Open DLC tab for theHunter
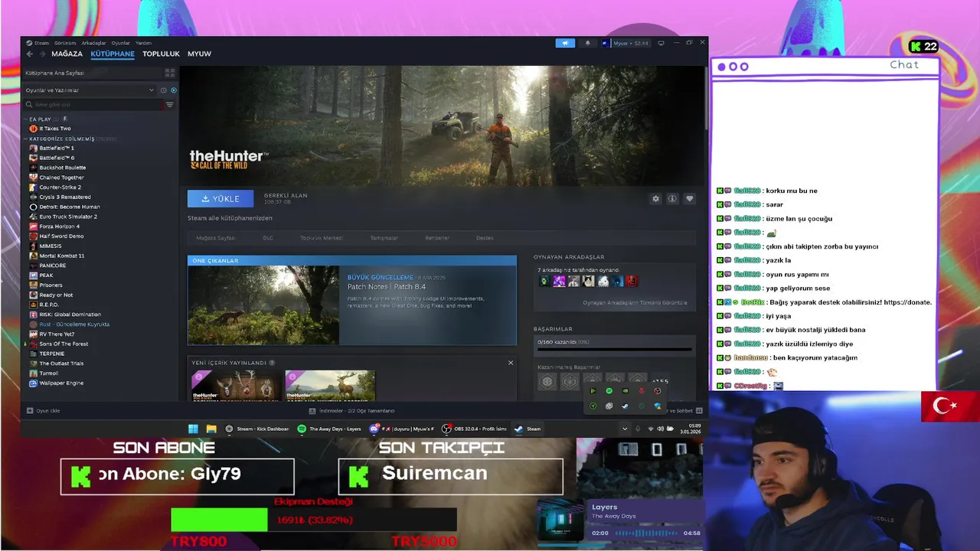The image size is (980, 551). pyautogui.click(x=268, y=238)
